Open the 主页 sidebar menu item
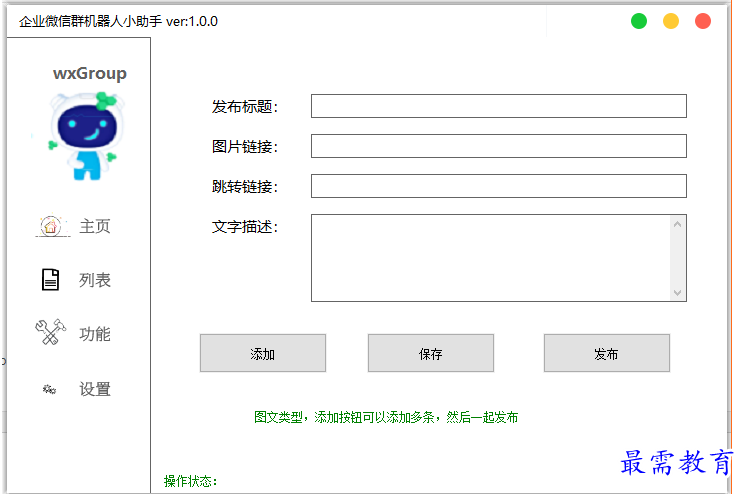Image resolution: width=742 pixels, height=494 pixels. point(95,226)
